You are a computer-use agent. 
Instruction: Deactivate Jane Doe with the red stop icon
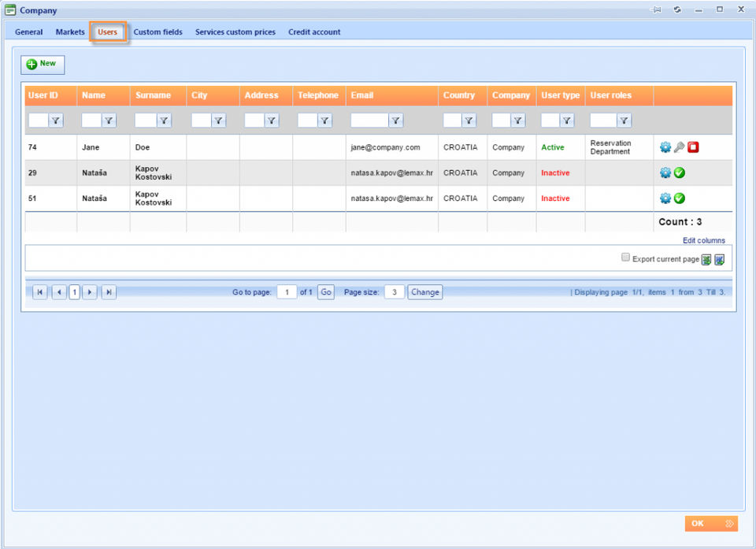(693, 147)
